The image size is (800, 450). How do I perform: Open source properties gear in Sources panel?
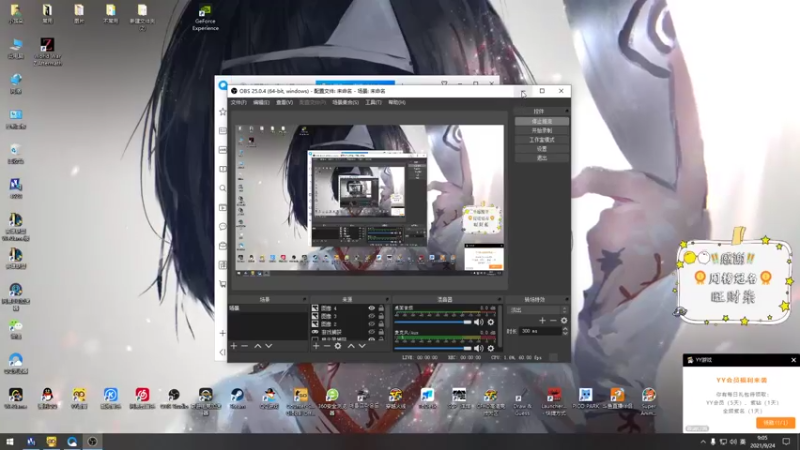(338, 346)
